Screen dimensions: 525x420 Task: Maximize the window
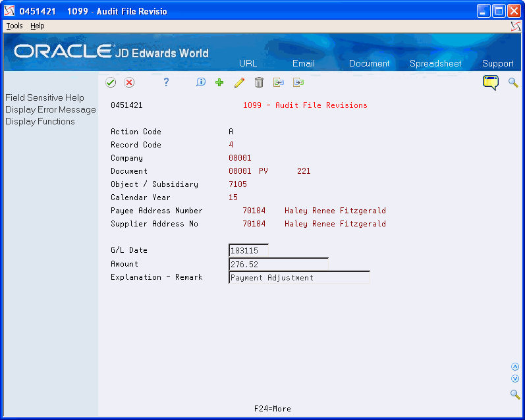[x=499, y=11]
